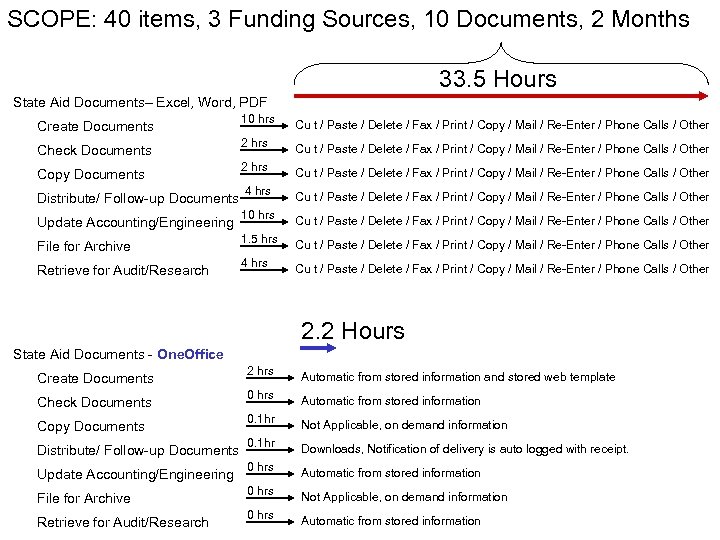Select "Not Applicable, on demand information" in Copy Documents row
The image size is (720, 540).
(x=404, y=425)
